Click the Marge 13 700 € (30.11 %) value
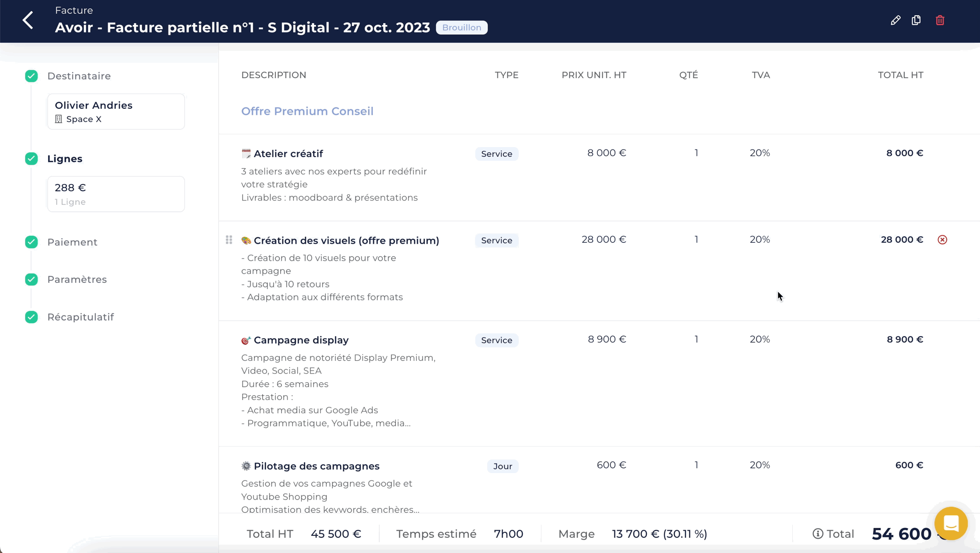980x553 pixels. [660, 534]
